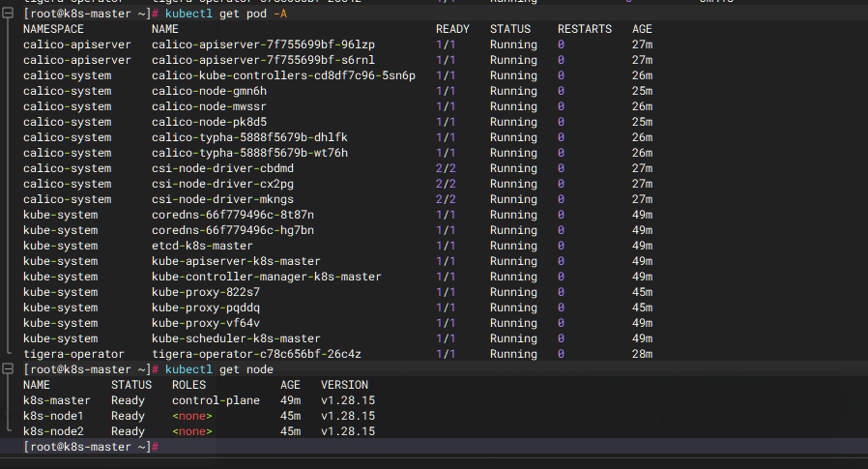Click the 49m age of k8s-master node
Image resolution: width=868 pixels, height=469 pixels.
291,400
